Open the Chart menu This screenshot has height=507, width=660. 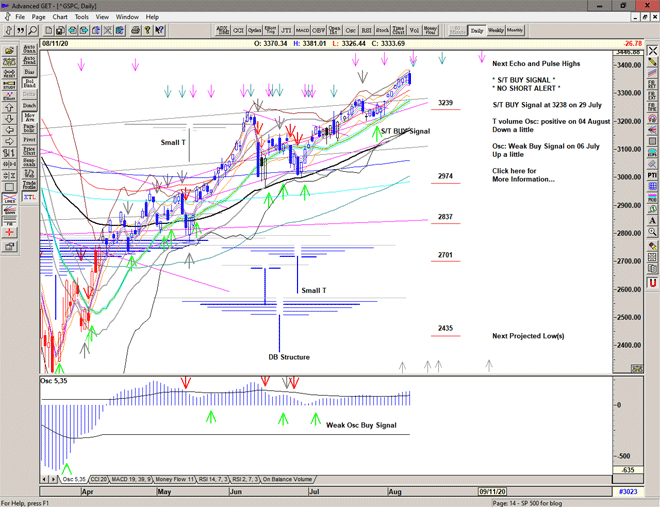click(60, 17)
